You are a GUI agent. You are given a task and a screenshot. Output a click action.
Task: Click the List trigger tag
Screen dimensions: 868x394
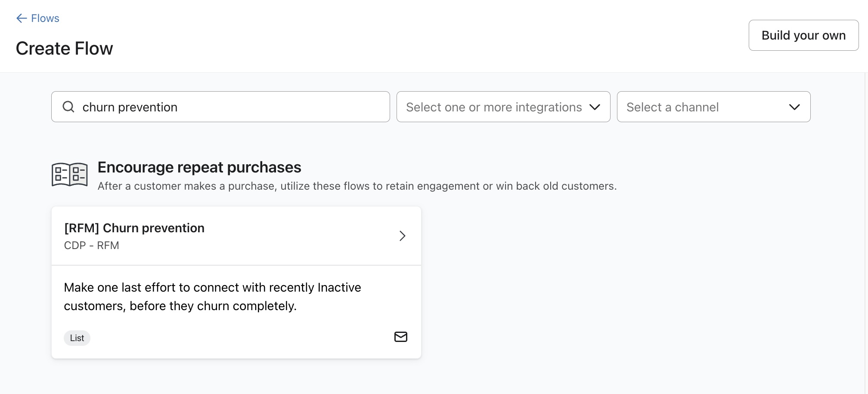pyautogui.click(x=77, y=338)
